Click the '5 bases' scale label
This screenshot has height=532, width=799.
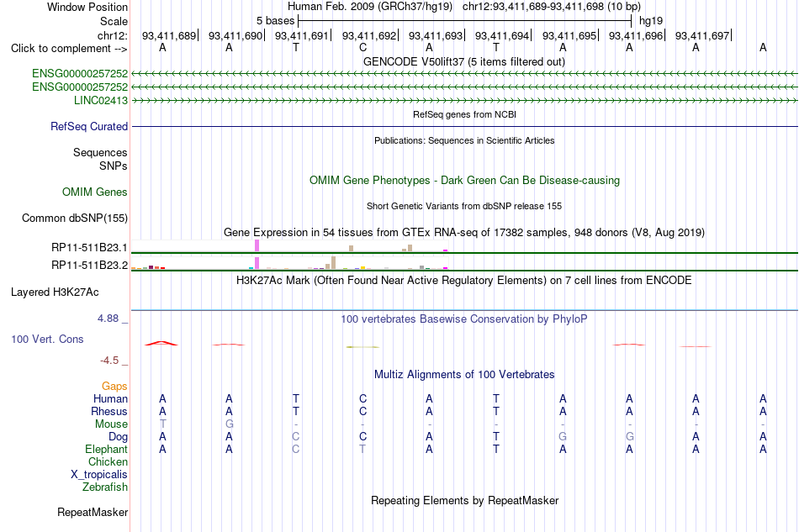275,21
